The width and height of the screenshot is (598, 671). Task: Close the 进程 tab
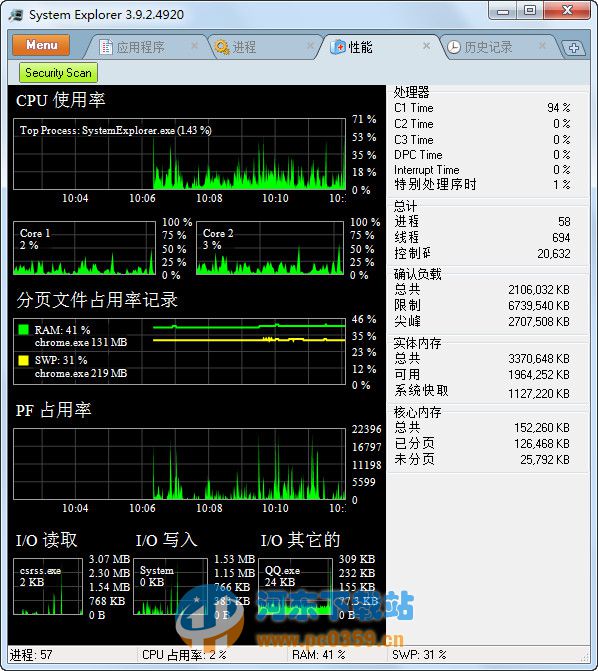tap(310, 45)
